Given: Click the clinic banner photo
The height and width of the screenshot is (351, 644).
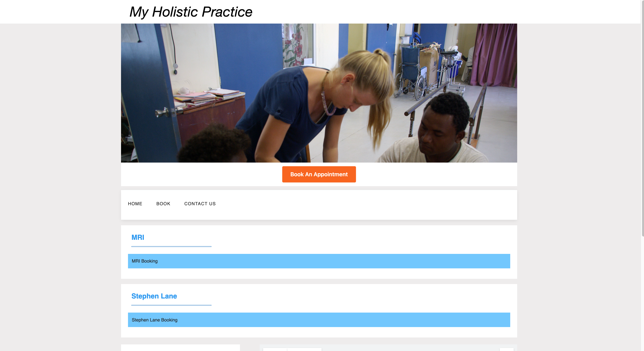Looking at the screenshot, I should [x=319, y=93].
